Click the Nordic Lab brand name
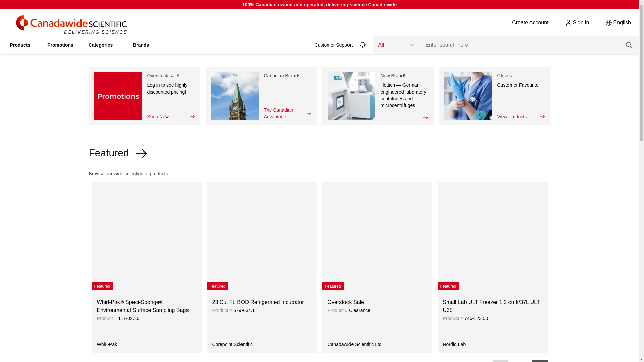Screen dimensions: 644x362 (454, 344)
